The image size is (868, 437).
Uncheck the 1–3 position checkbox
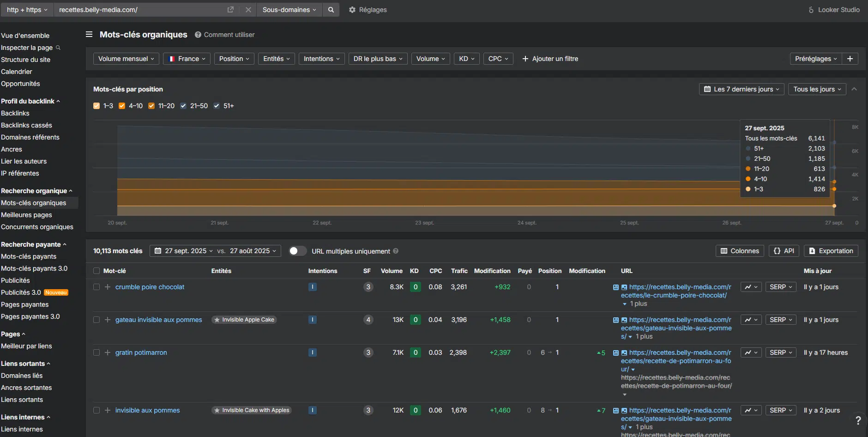pyautogui.click(x=96, y=106)
